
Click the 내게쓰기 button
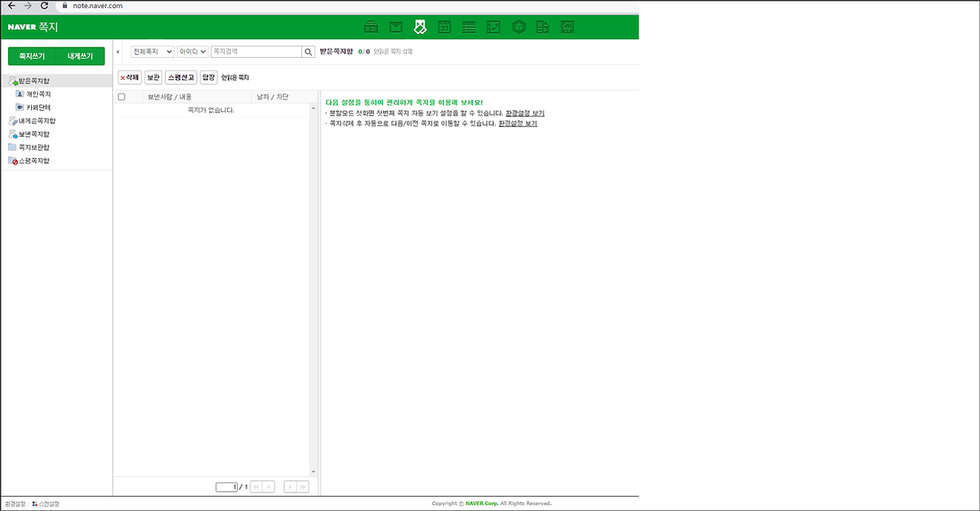click(80, 56)
